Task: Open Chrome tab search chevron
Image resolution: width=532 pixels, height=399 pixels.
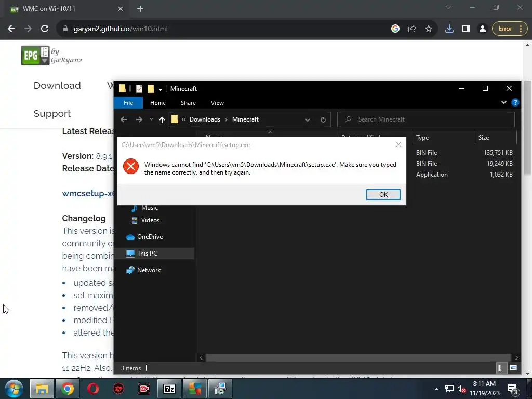Action: 448,7
